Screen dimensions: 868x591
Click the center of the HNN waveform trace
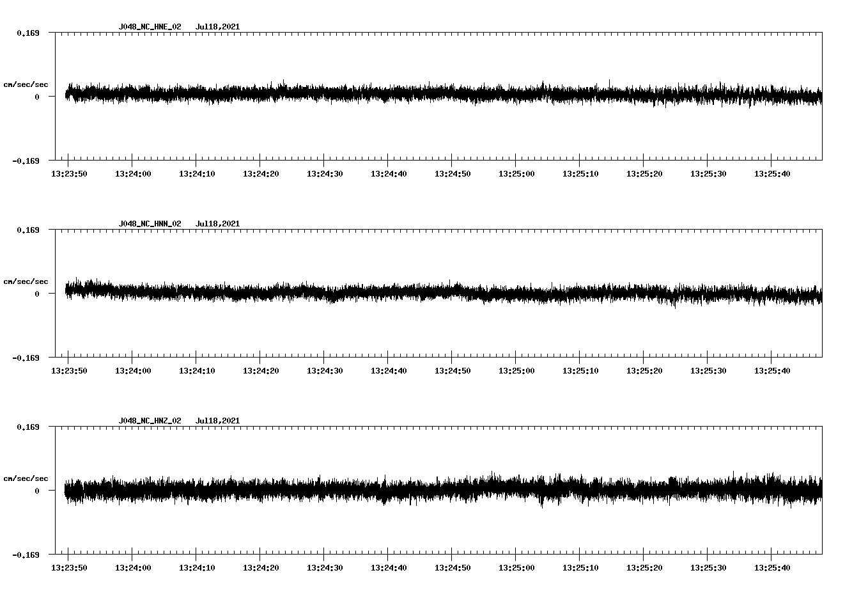tap(441, 294)
